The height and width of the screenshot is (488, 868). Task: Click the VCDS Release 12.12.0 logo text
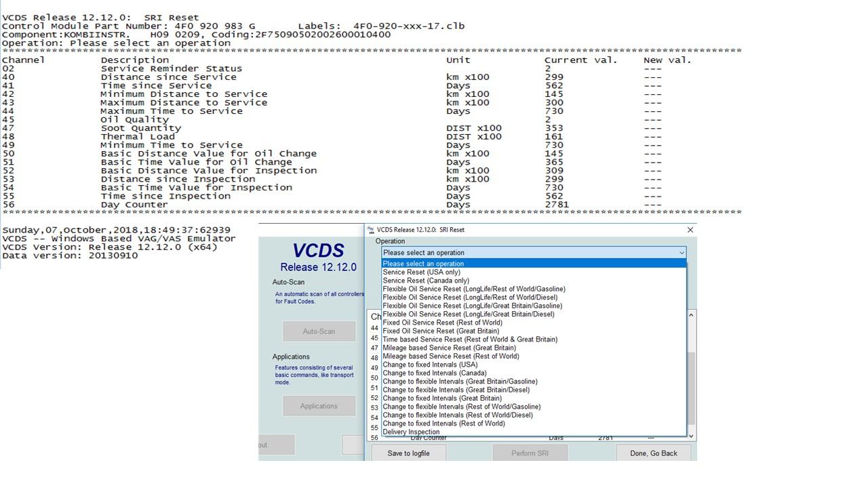(x=318, y=258)
